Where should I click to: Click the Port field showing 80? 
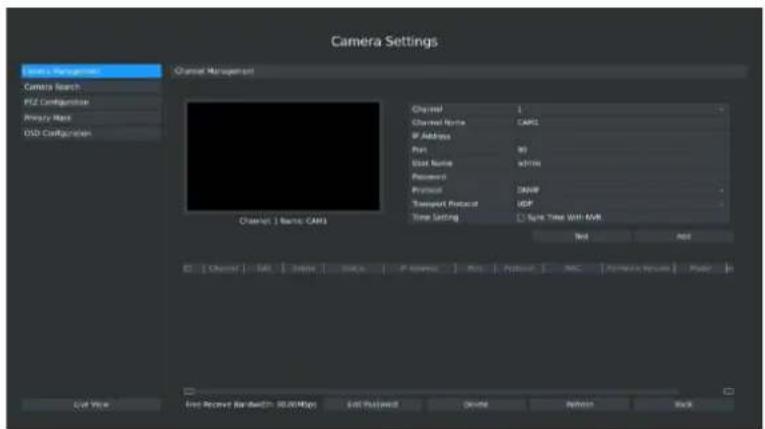click(x=621, y=150)
